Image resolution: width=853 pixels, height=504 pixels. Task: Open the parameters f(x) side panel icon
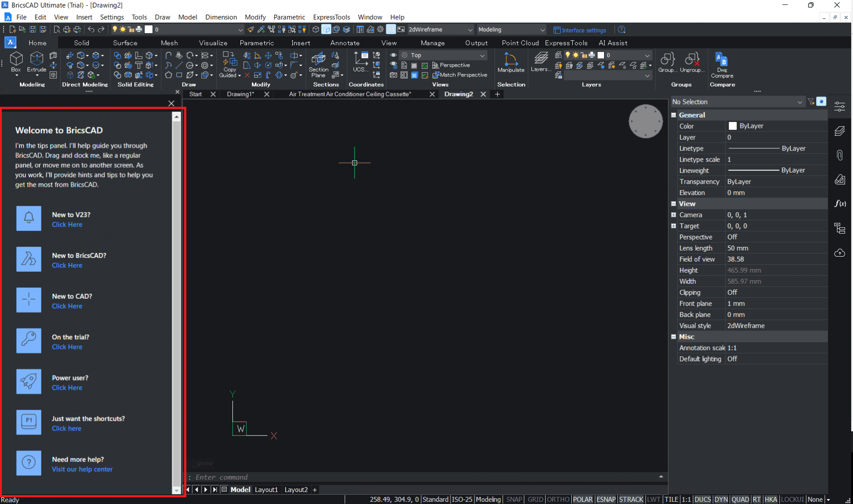click(x=840, y=203)
